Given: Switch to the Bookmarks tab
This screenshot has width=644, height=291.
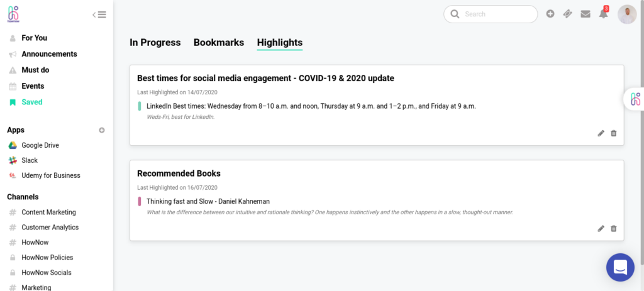Looking at the screenshot, I should click(218, 43).
